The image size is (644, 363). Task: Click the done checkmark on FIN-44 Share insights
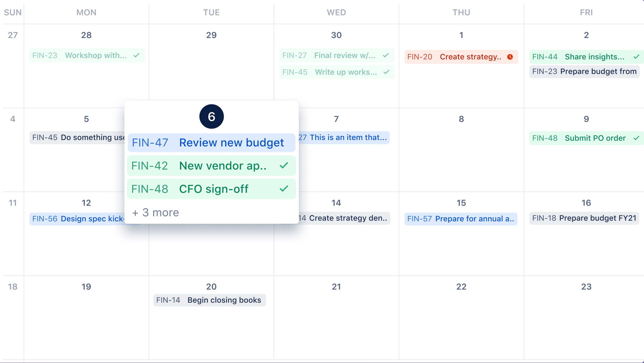tap(636, 57)
